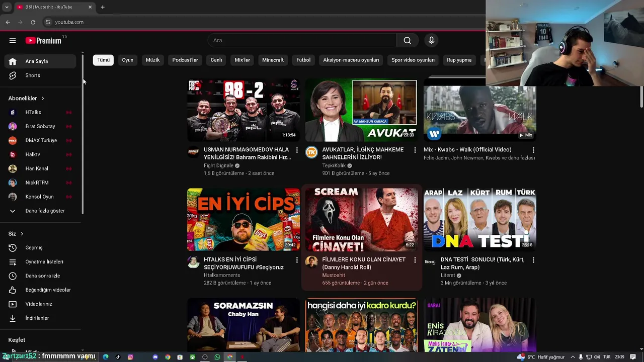Reload the page with refresh icon

pyautogui.click(x=33, y=22)
